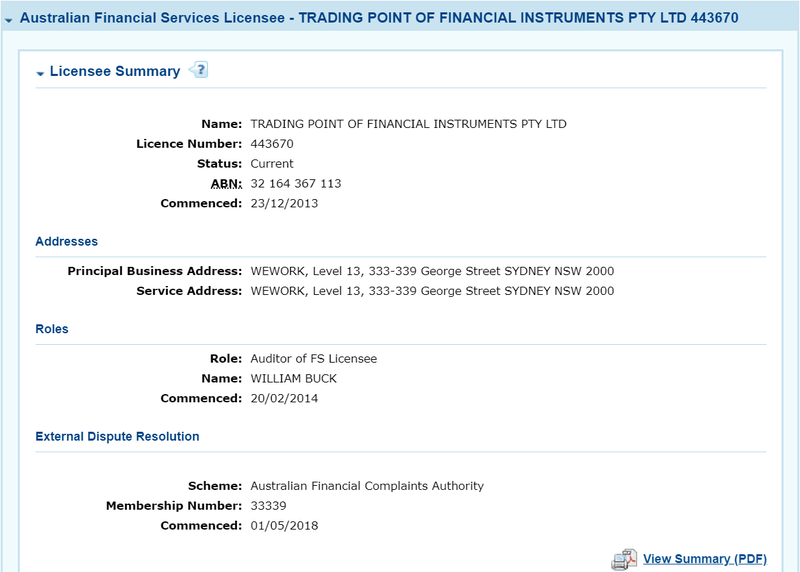Click Australian Financial Complaints Authority scheme text
The height and width of the screenshot is (572, 800).
point(367,486)
